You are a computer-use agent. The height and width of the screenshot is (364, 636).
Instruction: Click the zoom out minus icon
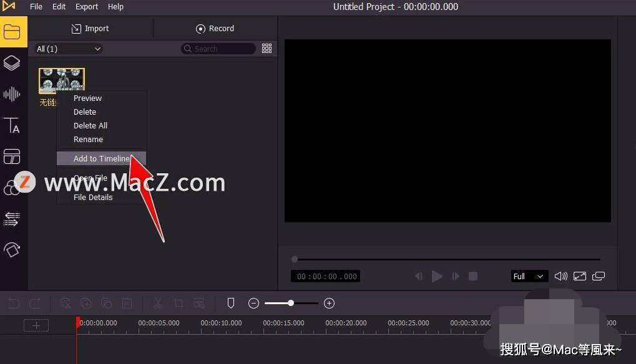point(253,303)
